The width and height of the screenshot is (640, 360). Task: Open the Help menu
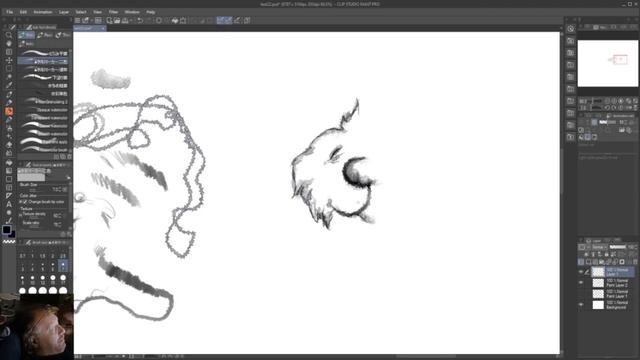tap(151, 12)
